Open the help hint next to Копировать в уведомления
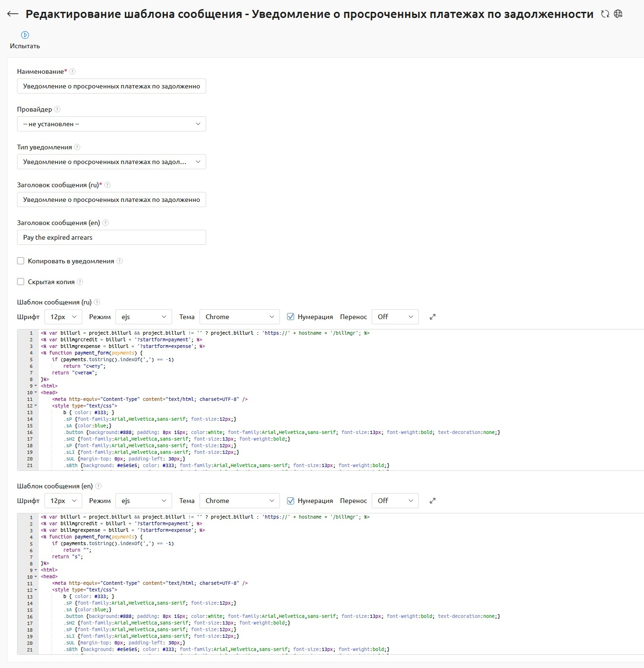The image size is (644, 668). coord(120,261)
